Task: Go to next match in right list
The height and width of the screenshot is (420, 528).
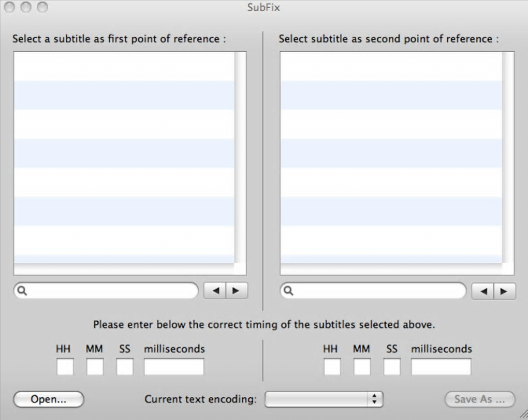Action: (x=505, y=291)
